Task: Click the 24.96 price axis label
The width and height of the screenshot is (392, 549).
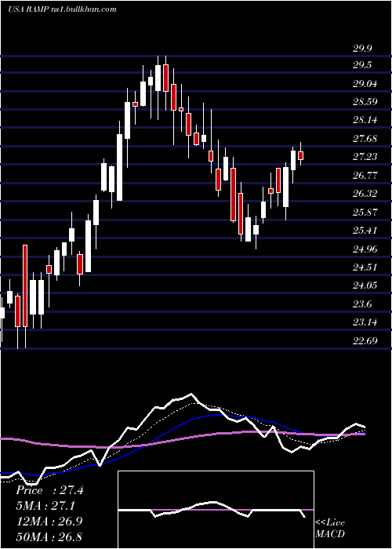Action: [365, 249]
